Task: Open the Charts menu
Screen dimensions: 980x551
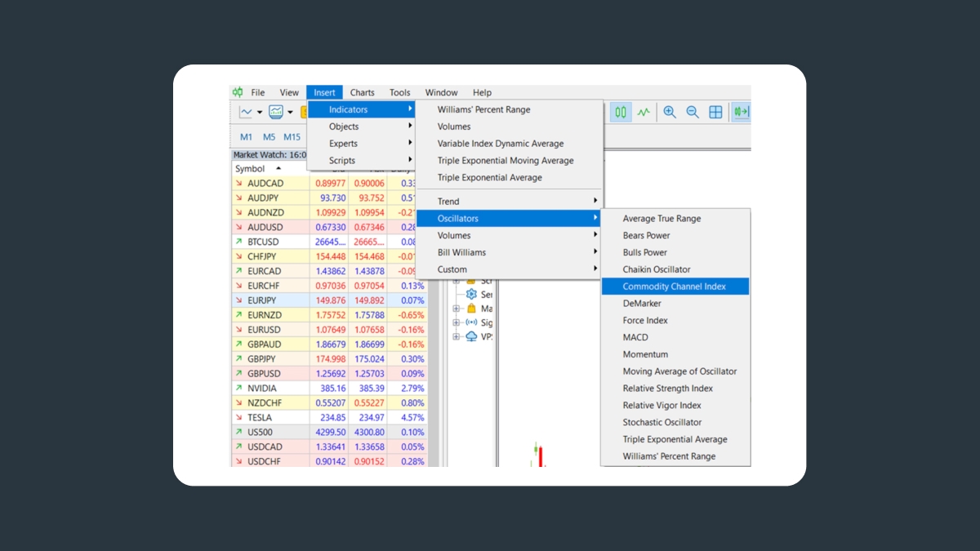Action: 362,92
